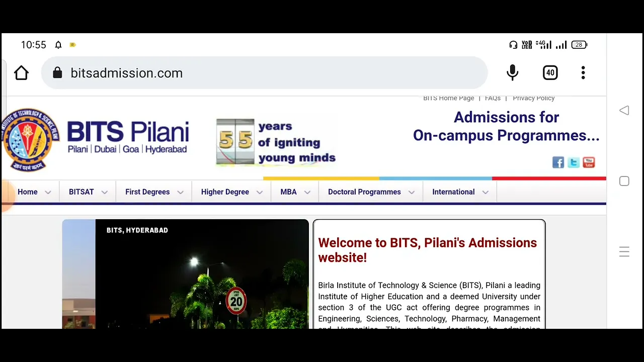Open the BITS Twitter page icon

tap(574, 162)
